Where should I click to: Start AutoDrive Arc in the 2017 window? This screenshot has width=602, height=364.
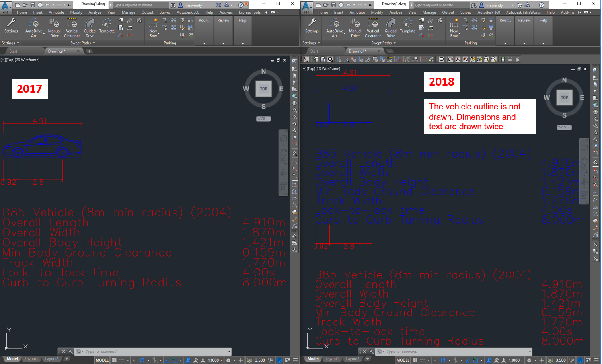click(34, 28)
